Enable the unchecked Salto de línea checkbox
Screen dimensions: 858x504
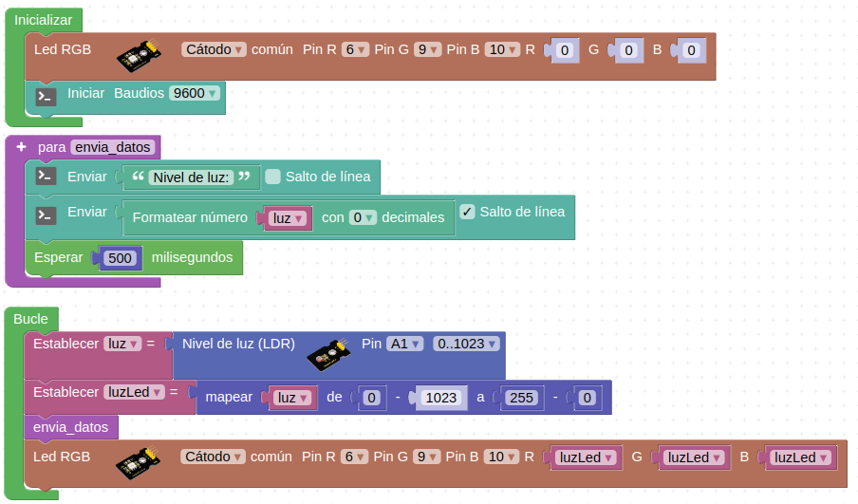(273, 177)
